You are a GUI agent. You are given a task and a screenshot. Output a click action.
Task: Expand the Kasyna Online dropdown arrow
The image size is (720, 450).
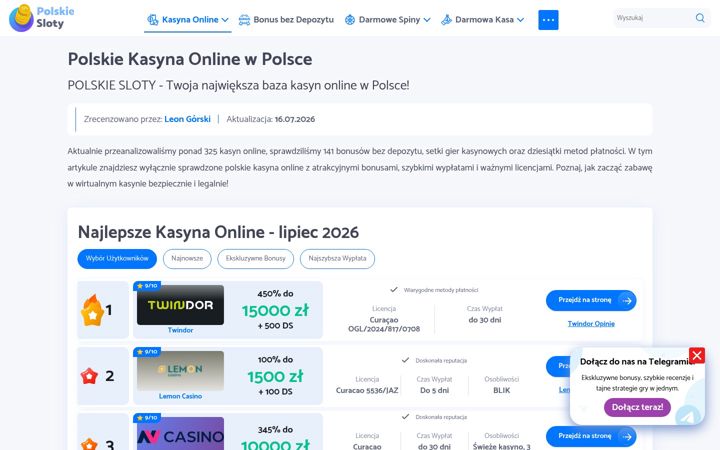tap(225, 20)
